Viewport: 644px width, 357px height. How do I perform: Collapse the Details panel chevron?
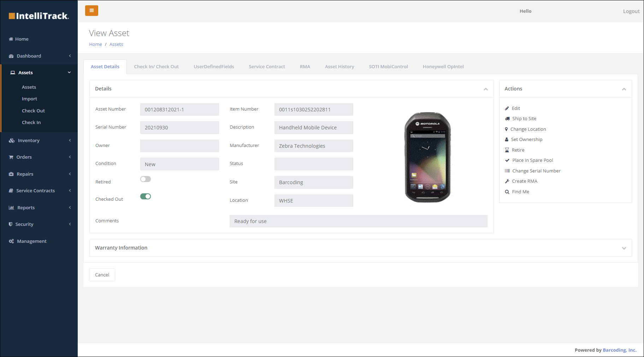[x=485, y=89]
